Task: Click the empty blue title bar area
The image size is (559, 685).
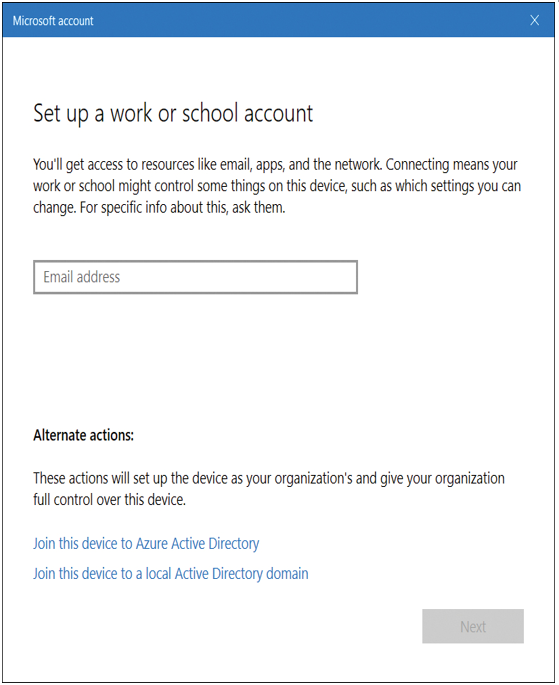Action: click(306, 20)
